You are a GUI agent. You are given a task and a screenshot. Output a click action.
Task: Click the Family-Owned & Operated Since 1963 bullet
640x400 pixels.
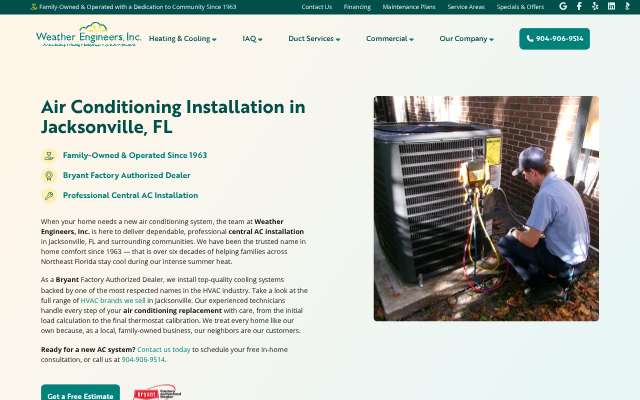pyautogui.click(x=135, y=156)
